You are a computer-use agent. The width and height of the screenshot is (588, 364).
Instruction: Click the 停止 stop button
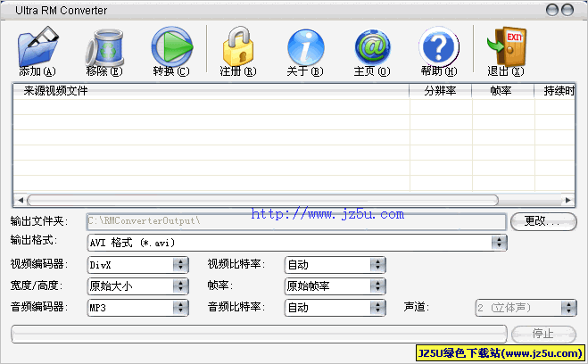coord(543,334)
